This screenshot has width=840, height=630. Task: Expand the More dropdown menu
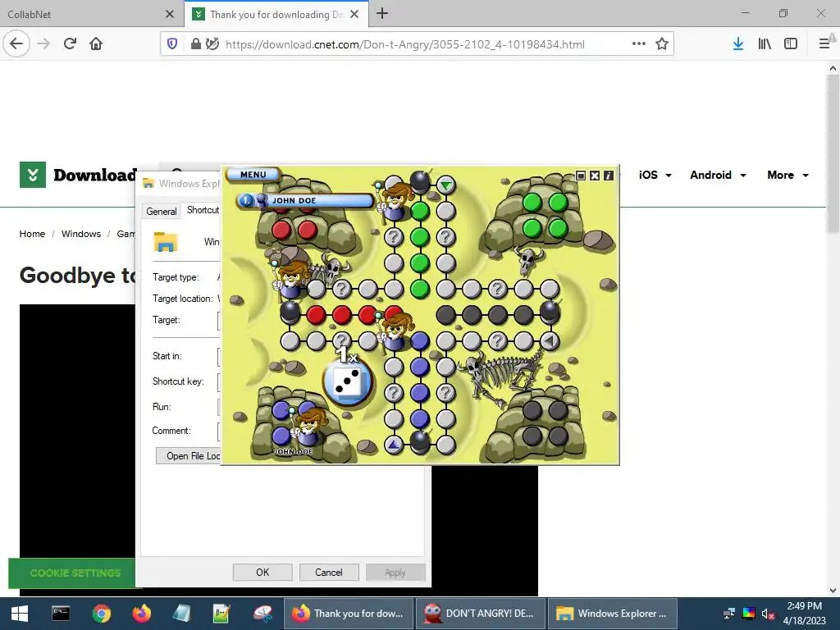tap(787, 176)
